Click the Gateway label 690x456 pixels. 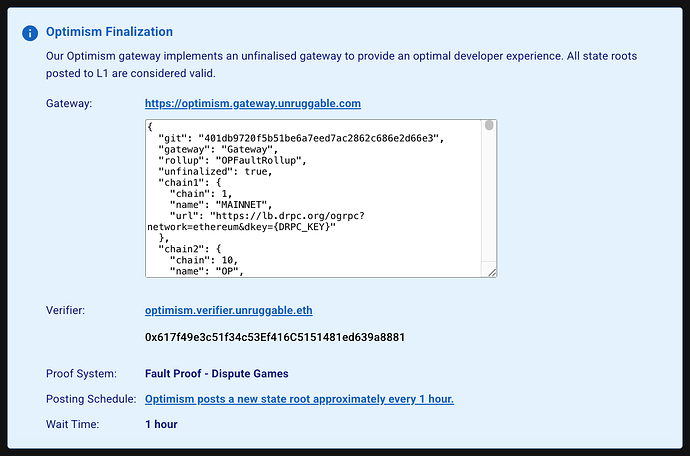pos(69,103)
